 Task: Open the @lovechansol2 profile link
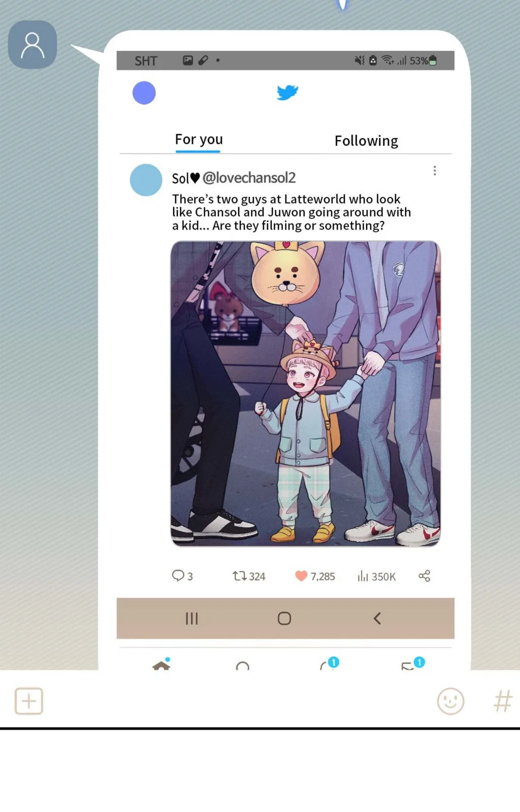pyautogui.click(x=249, y=178)
